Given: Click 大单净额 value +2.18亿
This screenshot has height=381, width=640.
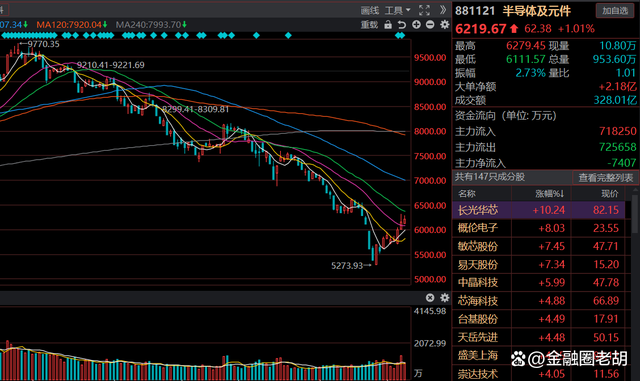Looking at the screenshot, I should click(617, 87).
